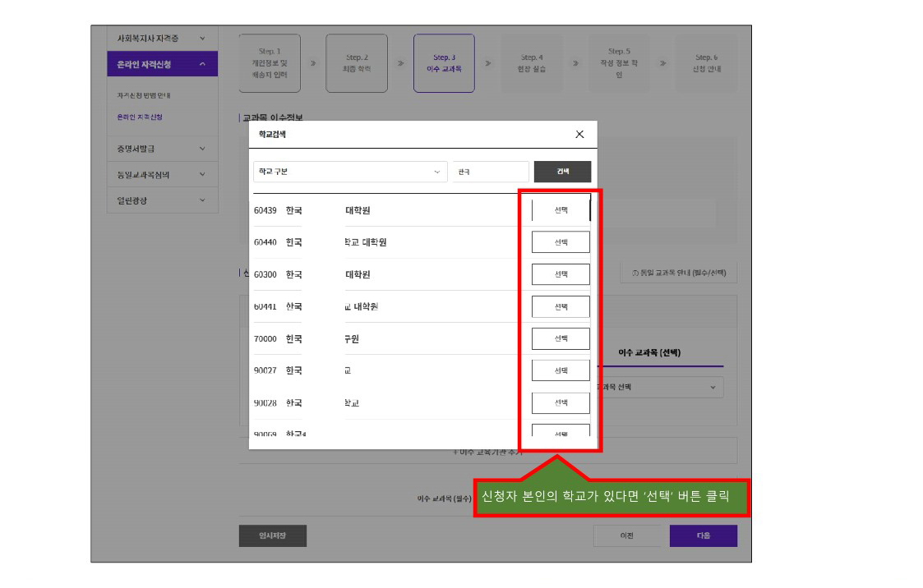Click 선택 for school code 90028

pyautogui.click(x=561, y=402)
